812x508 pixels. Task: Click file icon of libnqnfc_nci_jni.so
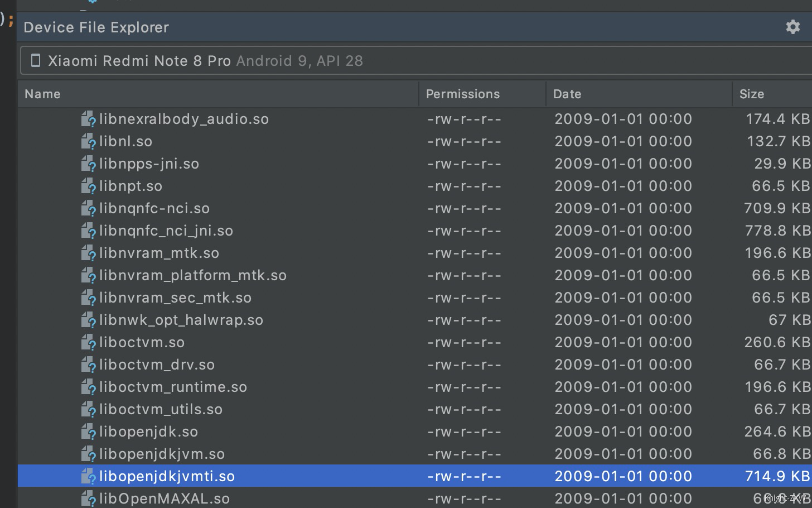[x=88, y=231]
